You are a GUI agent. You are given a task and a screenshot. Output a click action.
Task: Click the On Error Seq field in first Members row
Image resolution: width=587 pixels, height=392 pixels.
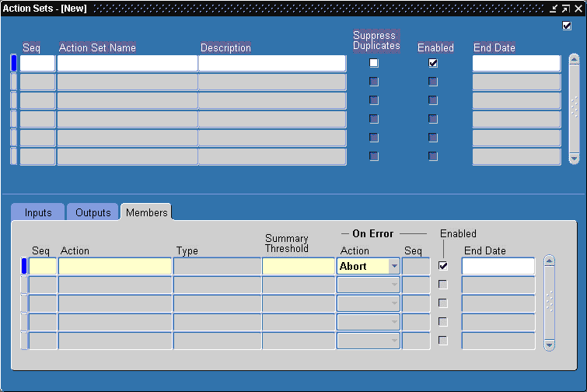click(x=416, y=266)
